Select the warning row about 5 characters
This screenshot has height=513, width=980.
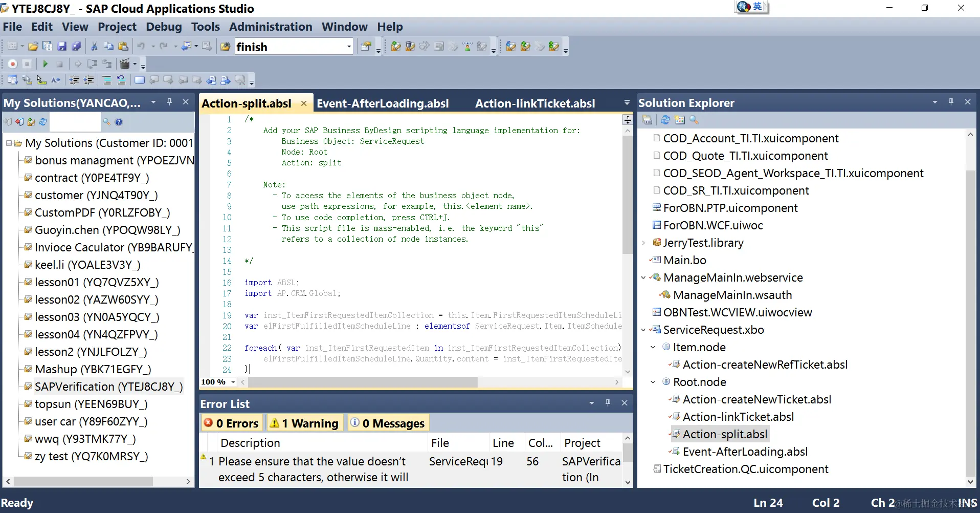[x=412, y=469]
